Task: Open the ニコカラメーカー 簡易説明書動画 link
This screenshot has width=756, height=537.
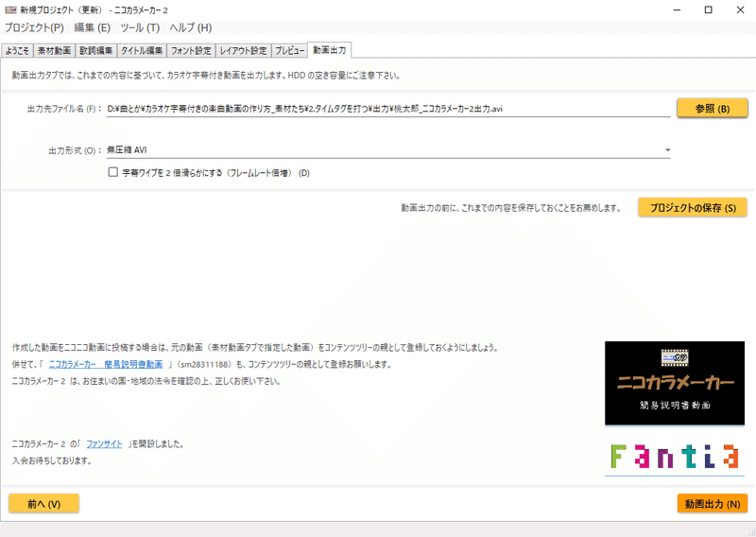Action: tap(106, 364)
